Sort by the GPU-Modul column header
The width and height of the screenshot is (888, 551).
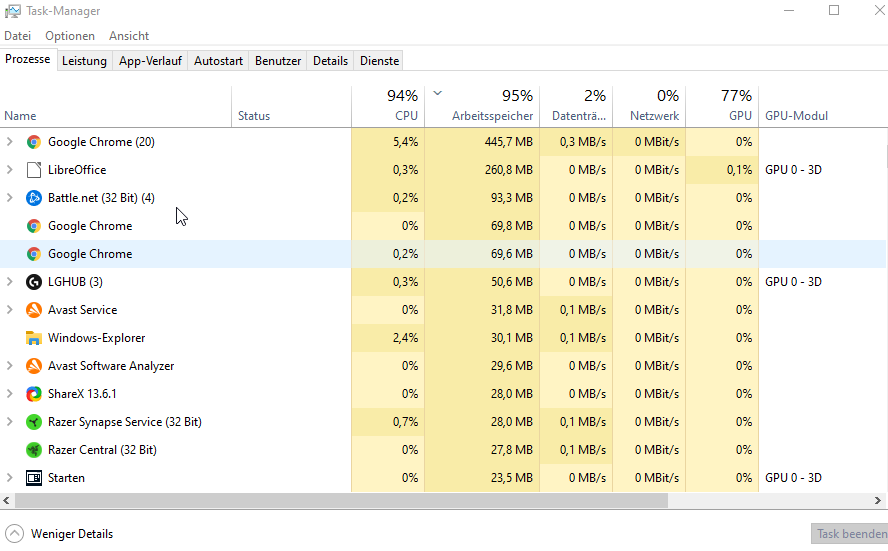coord(823,107)
